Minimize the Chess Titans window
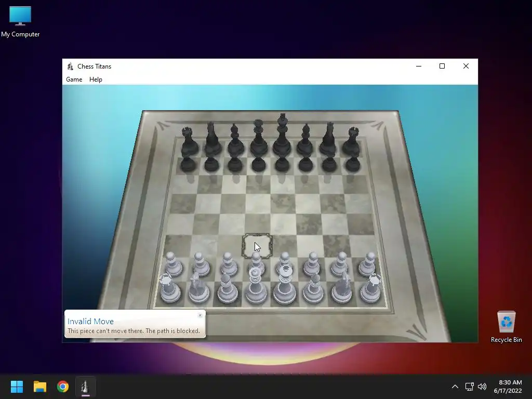Screen dimensions: 532x399 coord(419,66)
